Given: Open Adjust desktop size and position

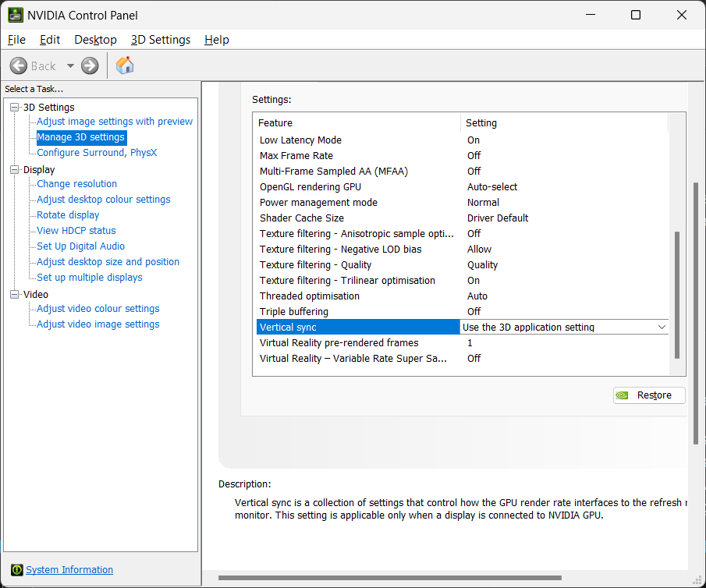Looking at the screenshot, I should click(108, 262).
